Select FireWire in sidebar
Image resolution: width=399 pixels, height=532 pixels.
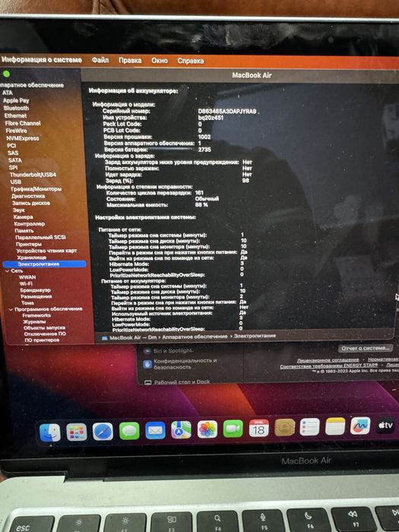16,131
